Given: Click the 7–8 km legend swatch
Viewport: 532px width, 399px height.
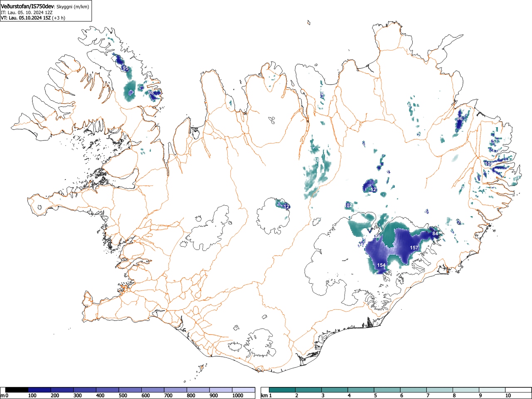Looking at the screenshot, I should [440, 390].
